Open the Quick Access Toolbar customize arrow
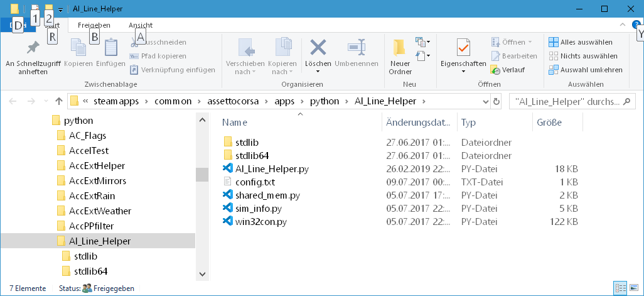 pyautogui.click(x=60, y=9)
